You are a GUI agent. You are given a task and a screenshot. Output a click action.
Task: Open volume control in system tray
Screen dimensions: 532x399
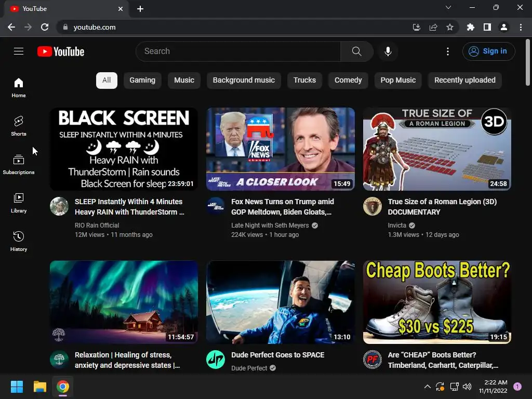coord(467,387)
